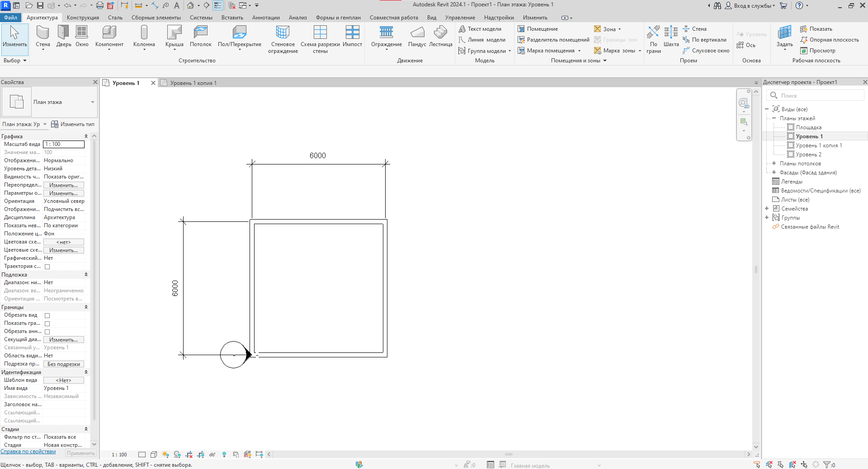
Task: Activate the Дверь (Door) tool
Action: point(63,36)
